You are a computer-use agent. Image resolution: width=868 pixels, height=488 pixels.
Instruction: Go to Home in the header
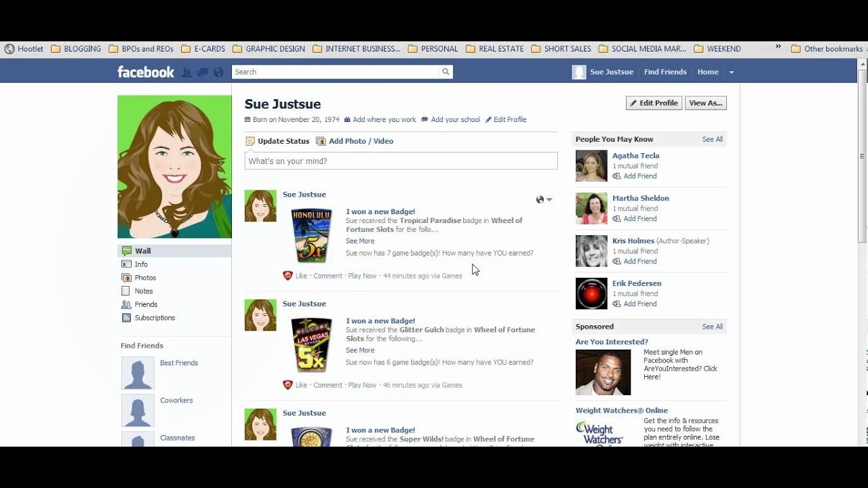point(708,72)
